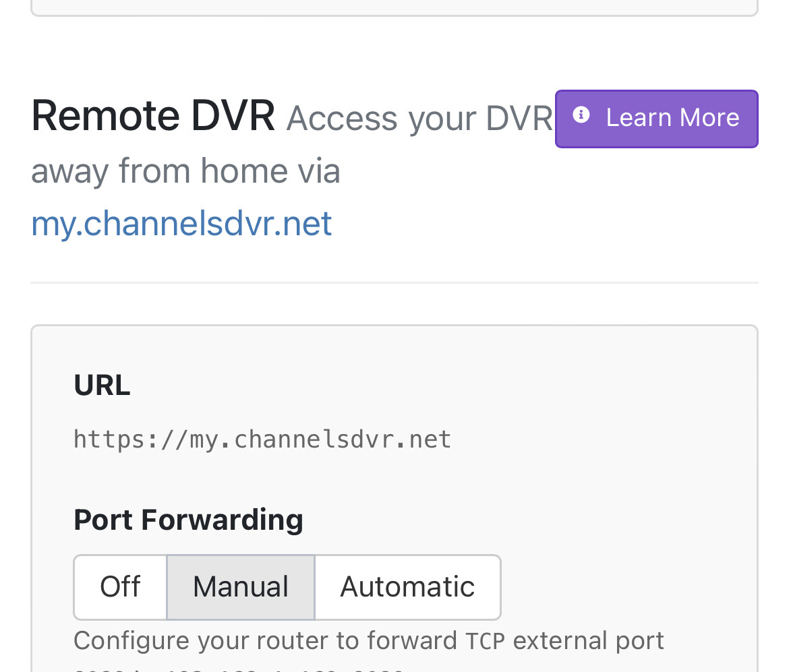789x672 pixels.
Task: Click the 'away from home via' text
Action: point(185,171)
